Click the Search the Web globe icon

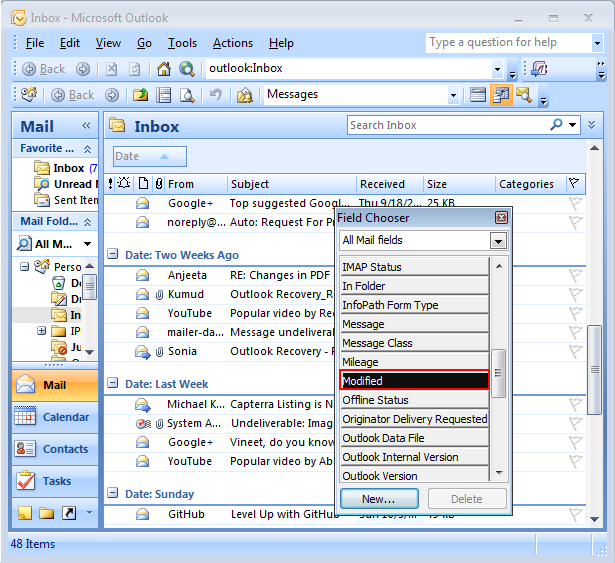(x=187, y=69)
